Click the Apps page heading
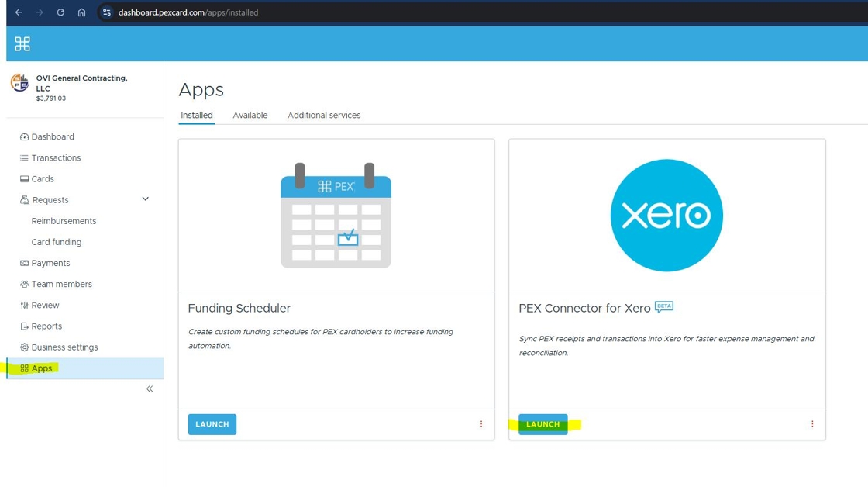Image resolution: width=868 pixels, height=487 pixels. pyautogui.click(x=201, y=90)
